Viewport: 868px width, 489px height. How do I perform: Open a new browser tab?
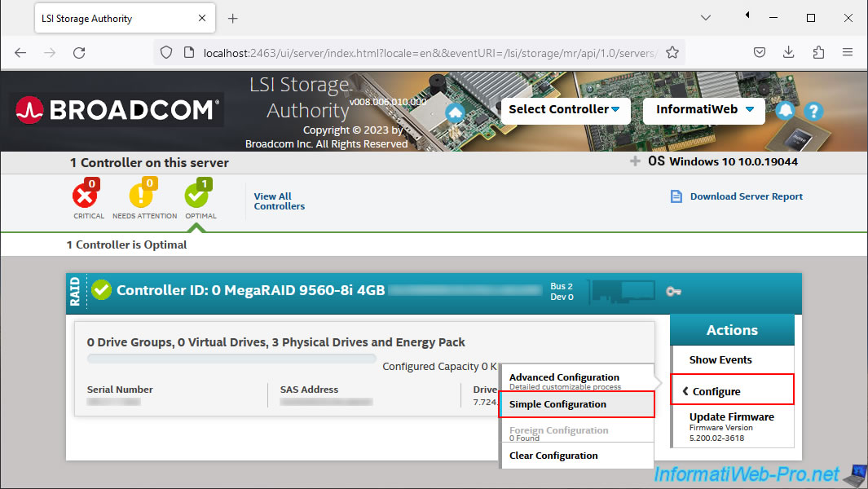coord(233,19)
